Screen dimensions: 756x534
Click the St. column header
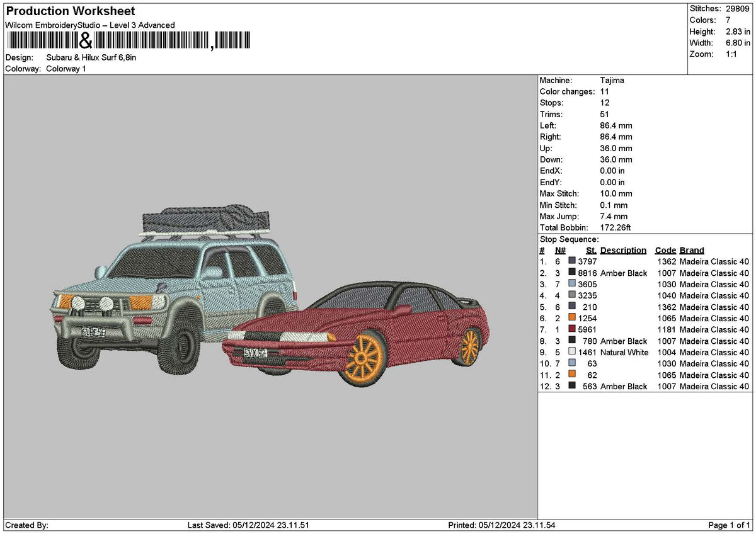coord(591,251)
